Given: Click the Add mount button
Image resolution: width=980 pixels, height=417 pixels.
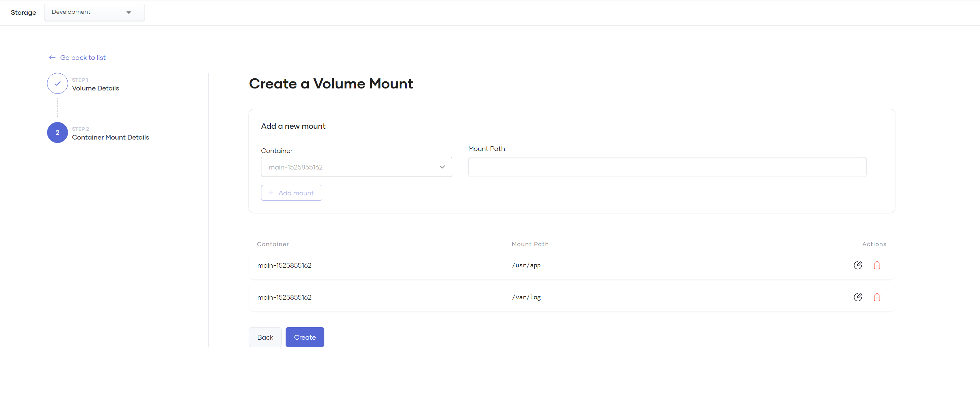Looking at the screenshot, I should (x=291, y=193).
